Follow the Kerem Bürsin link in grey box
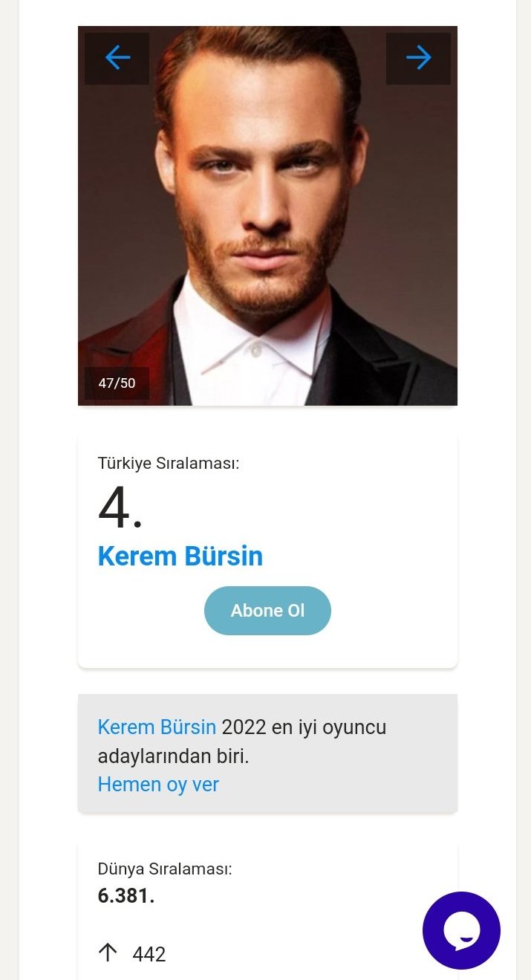The width and height of the screenshot is (531, 980). (x=157, y=727)
